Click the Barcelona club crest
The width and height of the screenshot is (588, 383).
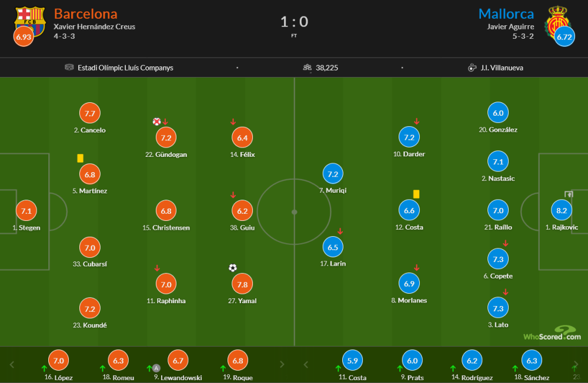[x=30, y=22]
